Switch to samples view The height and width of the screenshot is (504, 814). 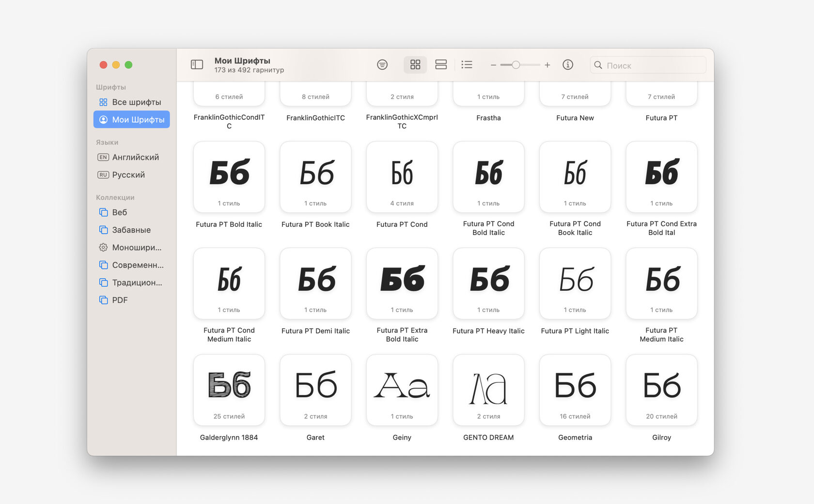click(441, 64)
